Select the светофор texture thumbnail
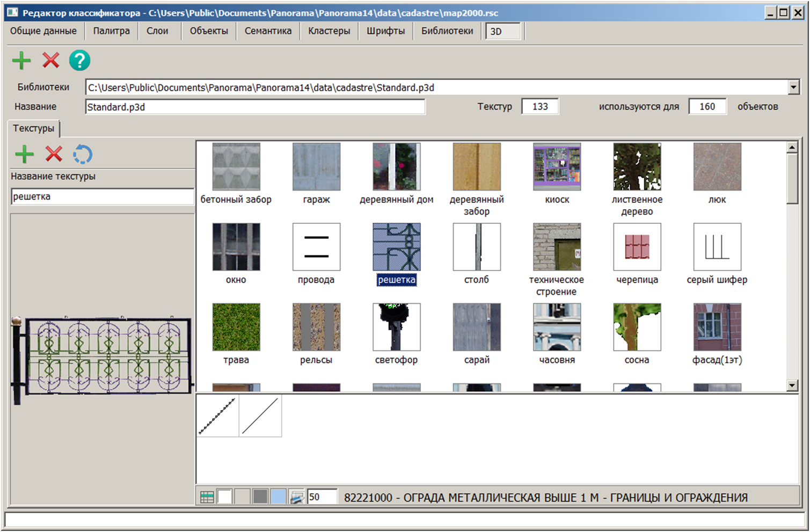The width and height of the screenshot is (810, 532). [x=396, y=327]
